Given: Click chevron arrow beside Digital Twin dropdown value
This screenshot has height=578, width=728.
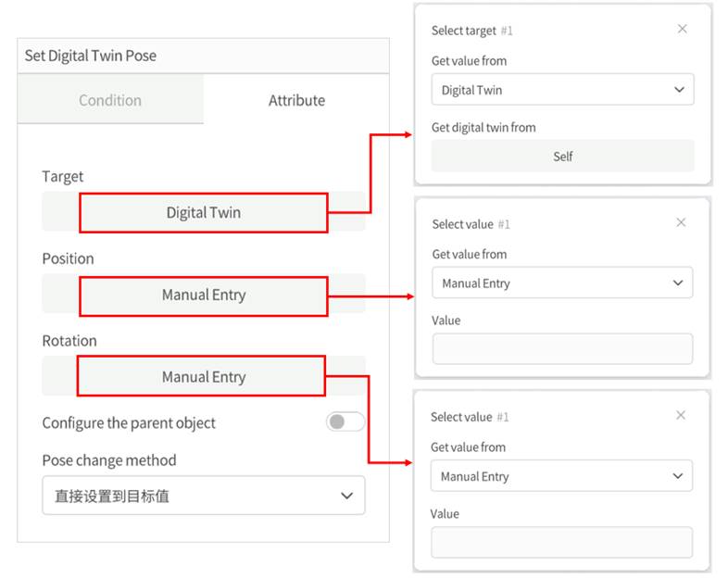Looking at the screenshot, I should (679, 90).
